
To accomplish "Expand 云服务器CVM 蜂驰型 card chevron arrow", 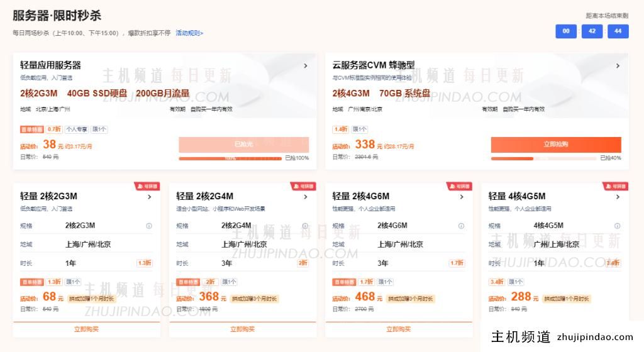I will tap(618, 65).
